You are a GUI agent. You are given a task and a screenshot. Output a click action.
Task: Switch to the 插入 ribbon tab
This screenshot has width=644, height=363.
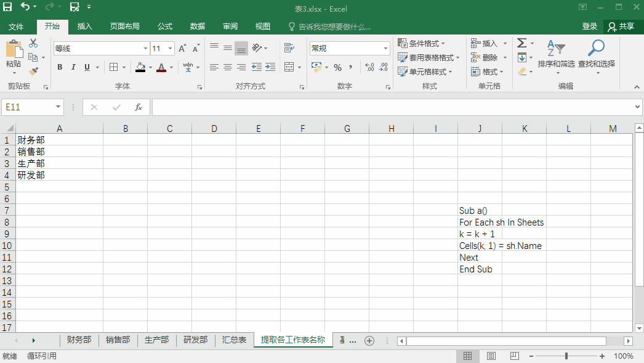84,27
